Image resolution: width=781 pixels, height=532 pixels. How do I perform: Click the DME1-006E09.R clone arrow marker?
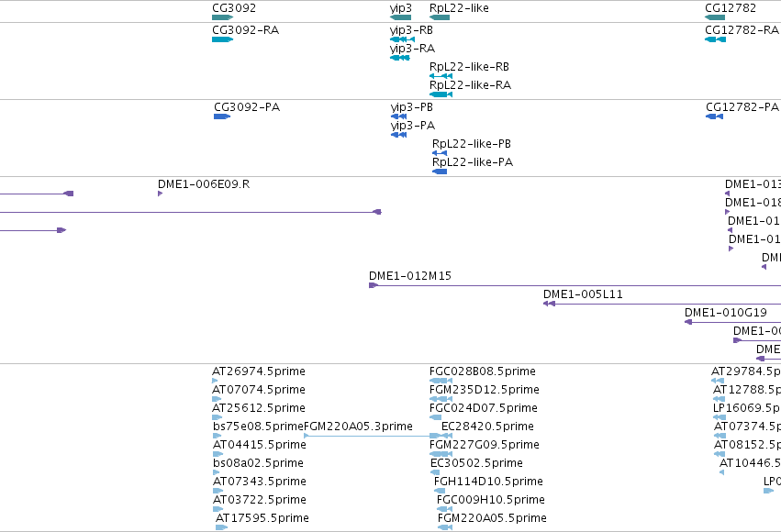[160, 194]
